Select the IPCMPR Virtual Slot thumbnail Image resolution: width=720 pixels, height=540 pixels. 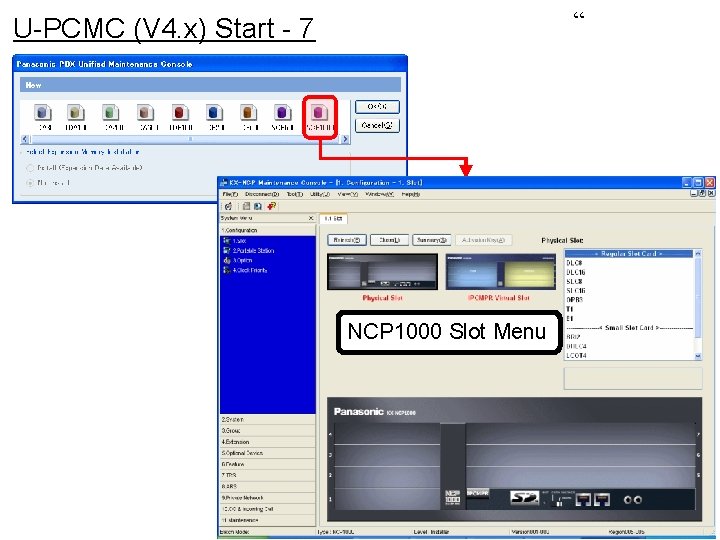(501, 271)
